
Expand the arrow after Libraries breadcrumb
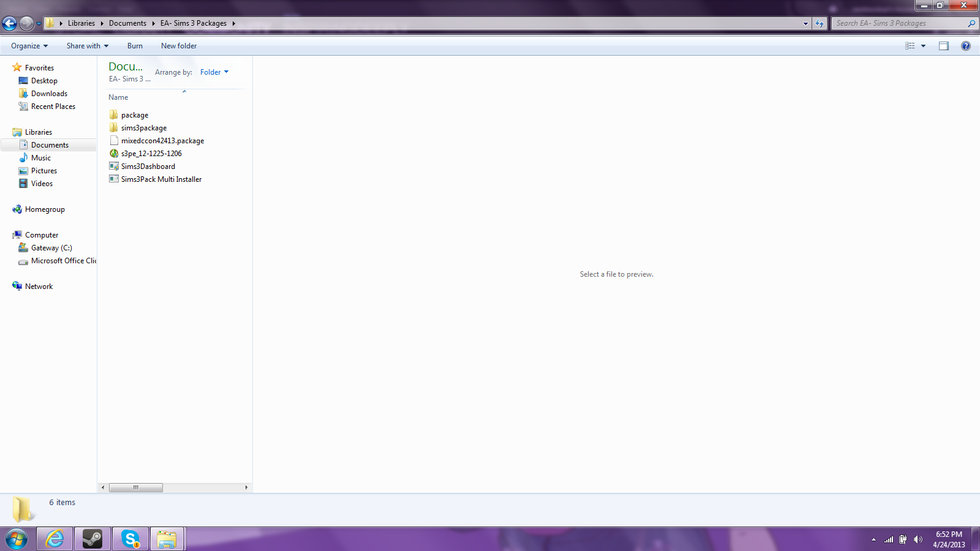coord(102,23)
